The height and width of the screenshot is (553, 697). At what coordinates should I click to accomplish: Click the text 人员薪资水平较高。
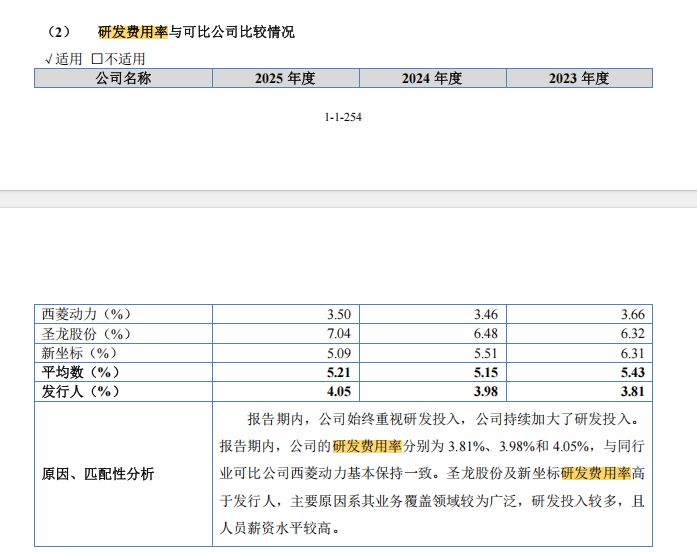[280, 529]
